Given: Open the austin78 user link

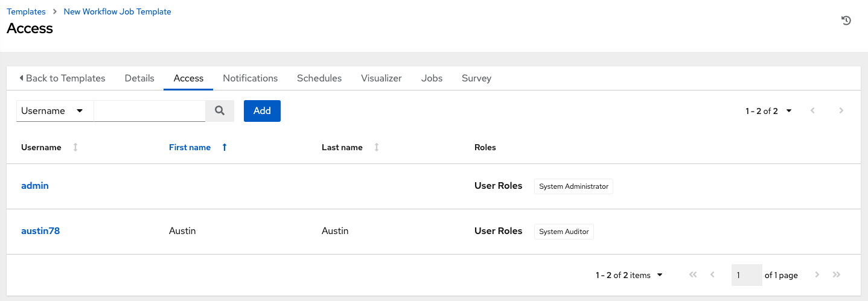Looking at the screenshot, I should click(x=40, y=231).
